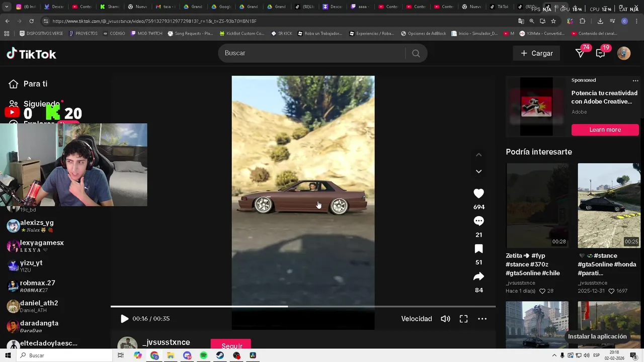Like the video with heart icon
Viewport: 644px width, 362px height.
click(479, 194)
